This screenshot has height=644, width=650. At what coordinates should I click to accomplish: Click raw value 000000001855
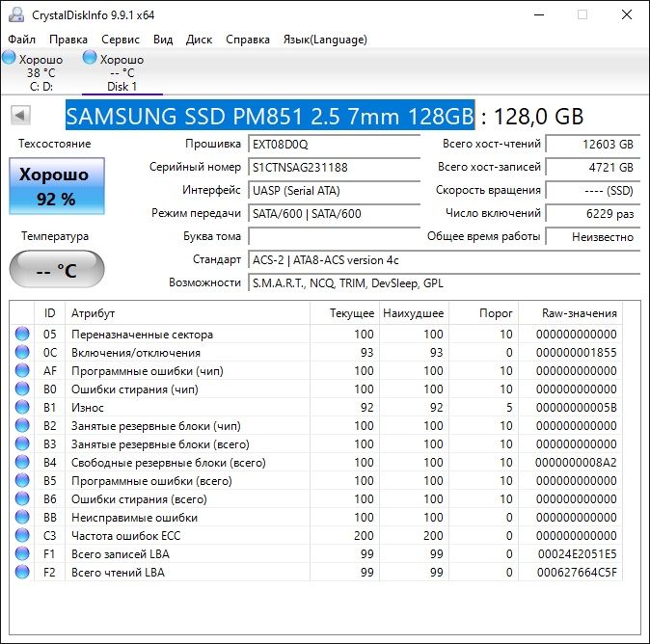[576, 353]
